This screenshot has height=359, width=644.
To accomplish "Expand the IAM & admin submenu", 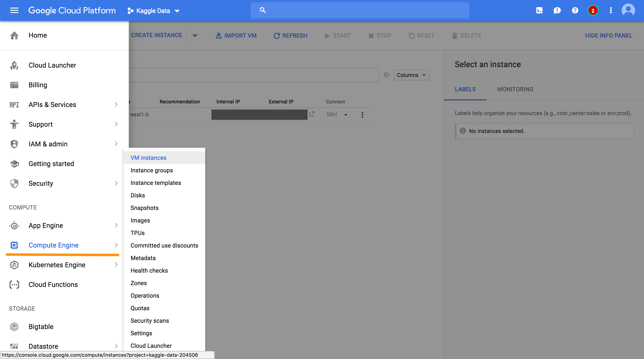I will [x=116, y=144].
